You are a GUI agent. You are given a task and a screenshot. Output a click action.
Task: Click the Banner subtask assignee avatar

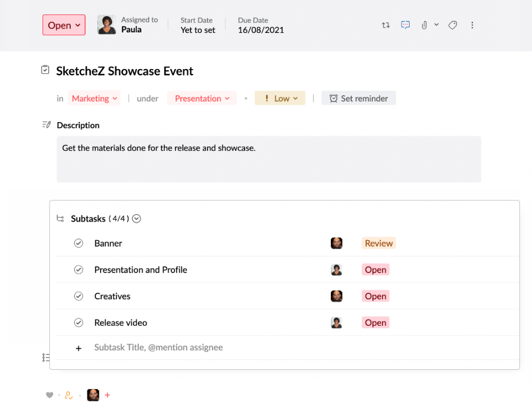[336, 243]
